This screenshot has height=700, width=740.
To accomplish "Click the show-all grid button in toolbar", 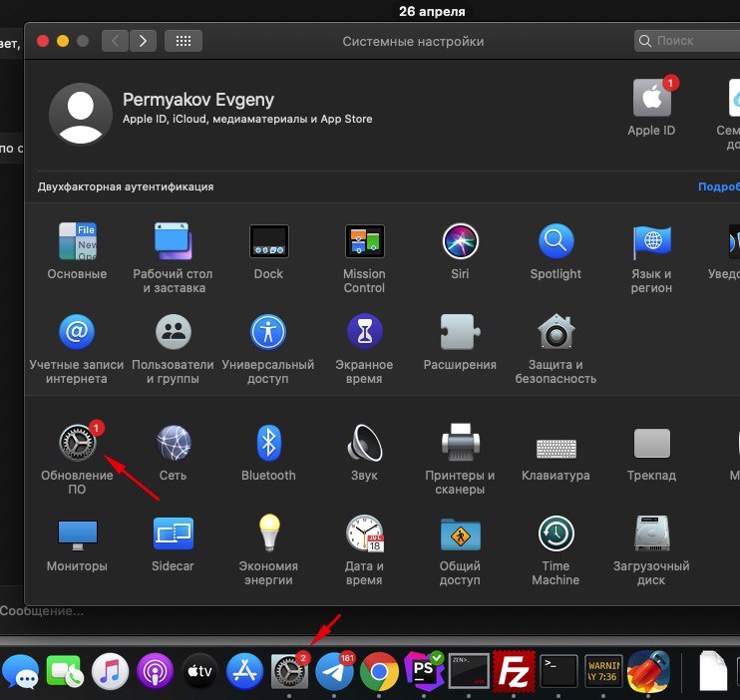I will tap(183, 41).
